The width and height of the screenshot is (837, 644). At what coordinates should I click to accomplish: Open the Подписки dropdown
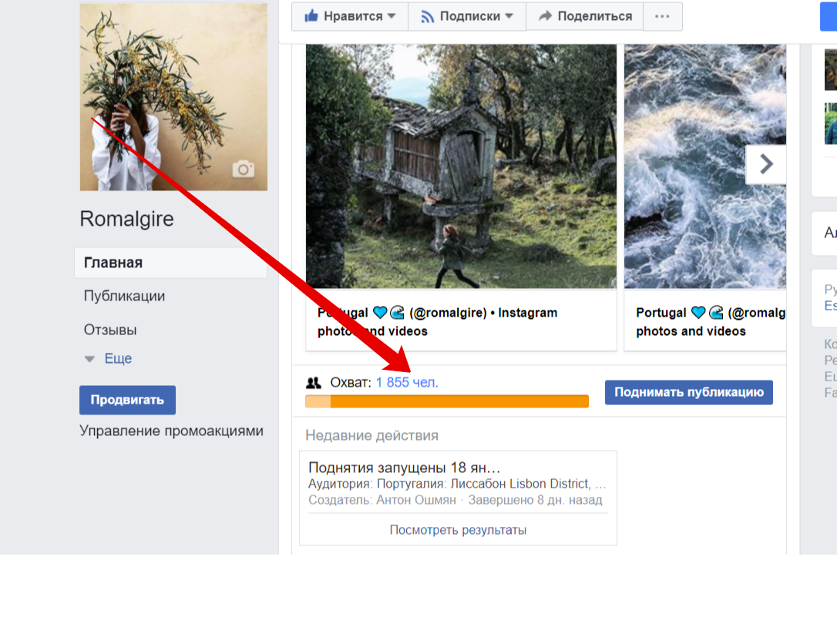[x=466, y=16]
